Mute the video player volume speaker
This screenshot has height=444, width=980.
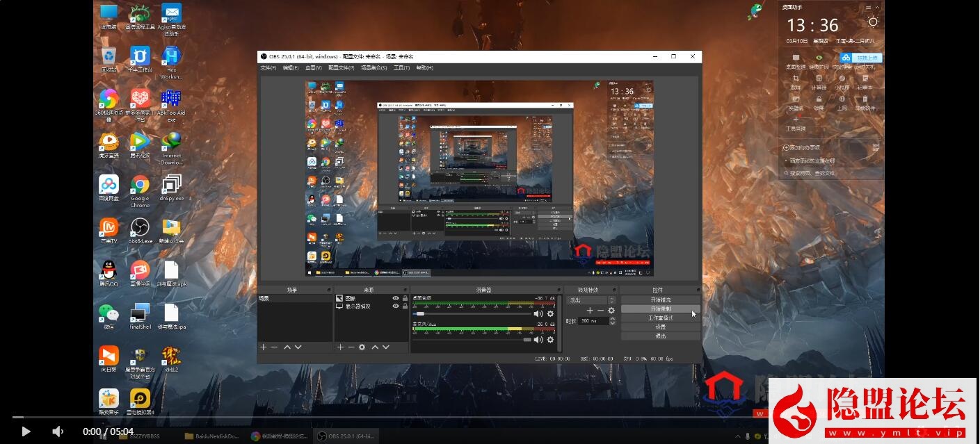click(58, 431)
